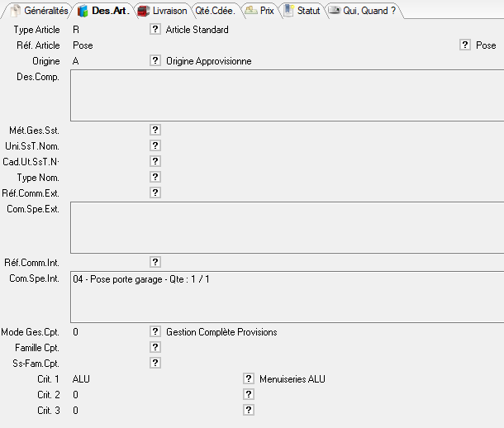Go to the Prix tab
Viewport: 504px width, 428px height.
tap(259, 11)
